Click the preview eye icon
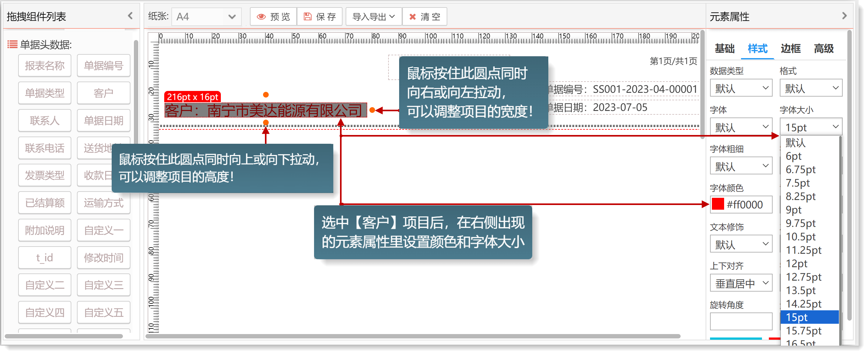 click(261, 17)
